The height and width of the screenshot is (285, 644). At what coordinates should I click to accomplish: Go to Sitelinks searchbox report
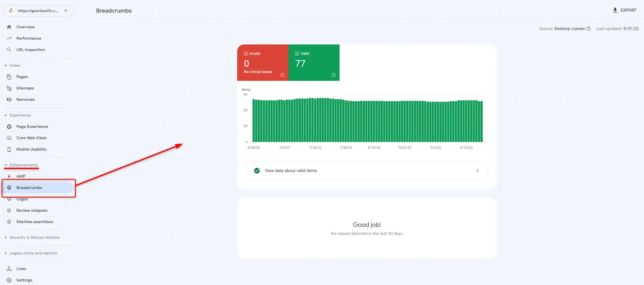click(35, 222)
